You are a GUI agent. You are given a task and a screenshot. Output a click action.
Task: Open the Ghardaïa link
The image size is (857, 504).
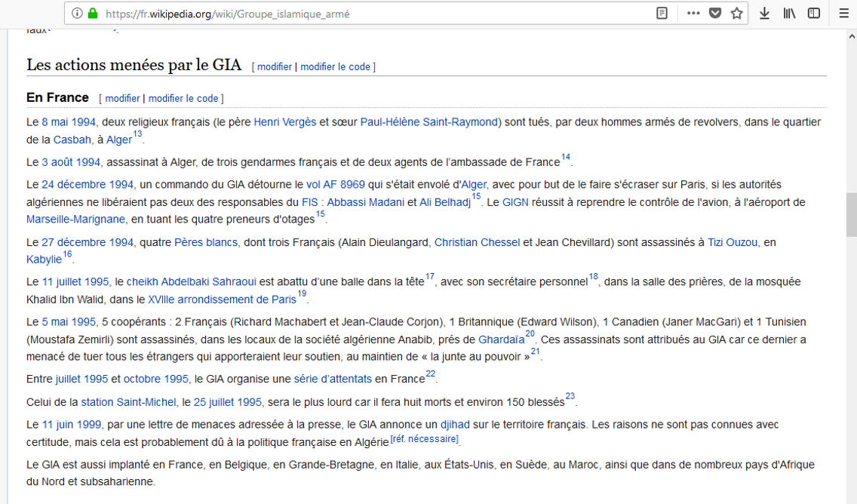[x=501, y=340]
